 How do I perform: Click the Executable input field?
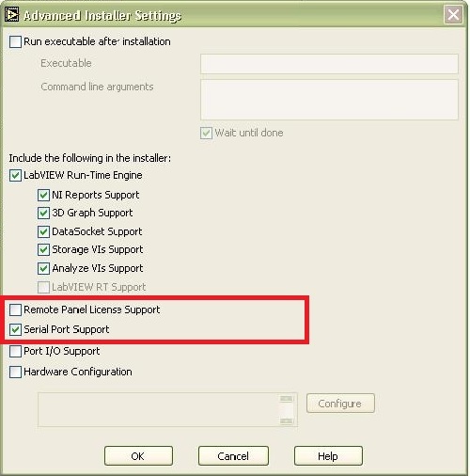[329, 64]
